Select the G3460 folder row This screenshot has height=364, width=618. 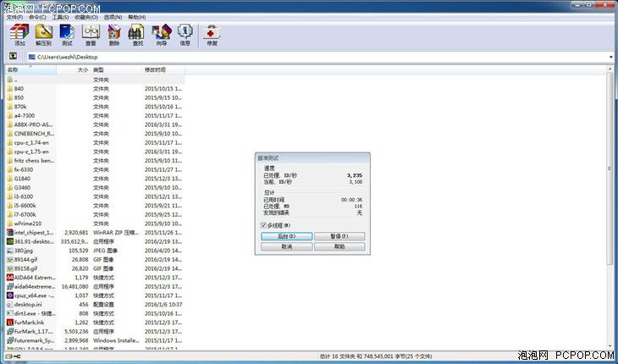tap(95, 188)
